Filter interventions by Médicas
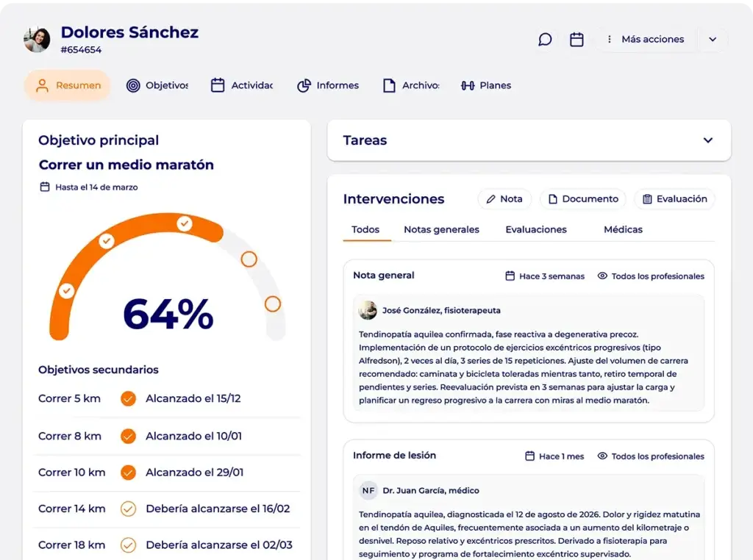Image resolution: width=753 pixels, height=560 pixels. pos(623,229)
